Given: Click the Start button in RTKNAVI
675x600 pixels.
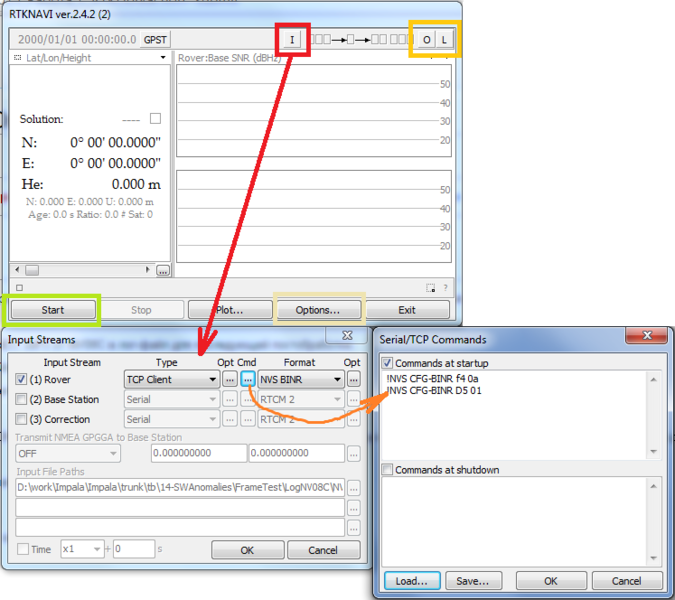Looking at the screenshot, I should tap(53, 310).
